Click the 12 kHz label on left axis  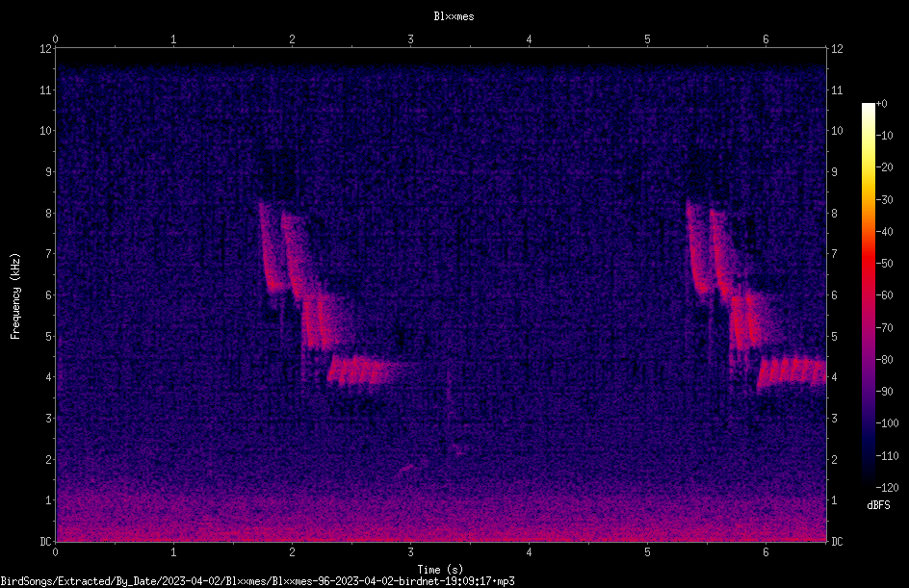46,49
